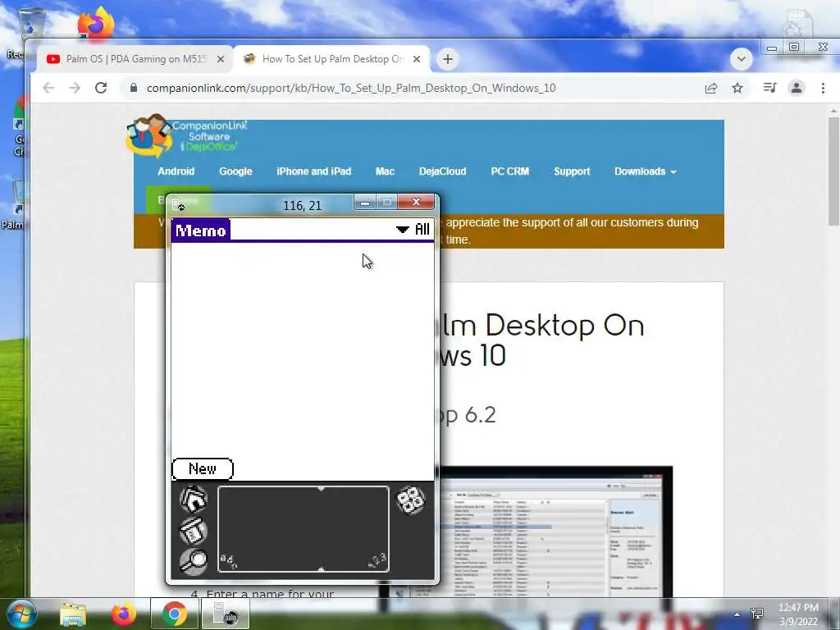Open the PC CRM nav link
This screenshot has width=840, height=630.
coord(510,171)
